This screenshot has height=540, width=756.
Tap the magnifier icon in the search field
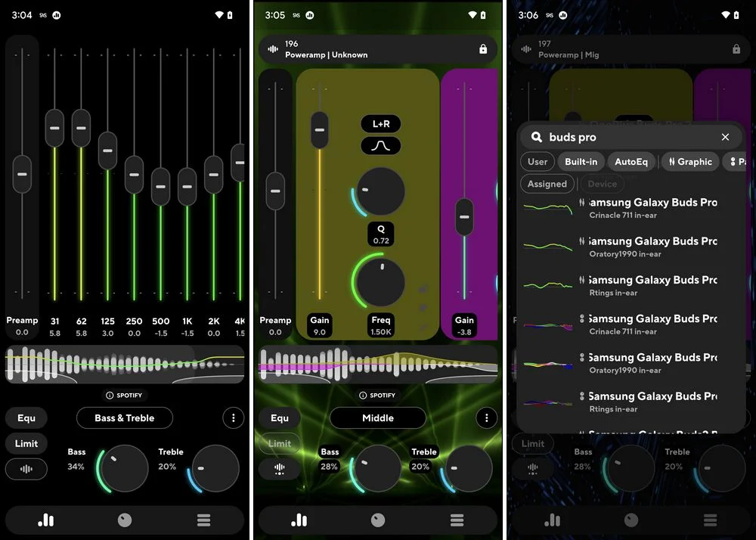[537, 137]
